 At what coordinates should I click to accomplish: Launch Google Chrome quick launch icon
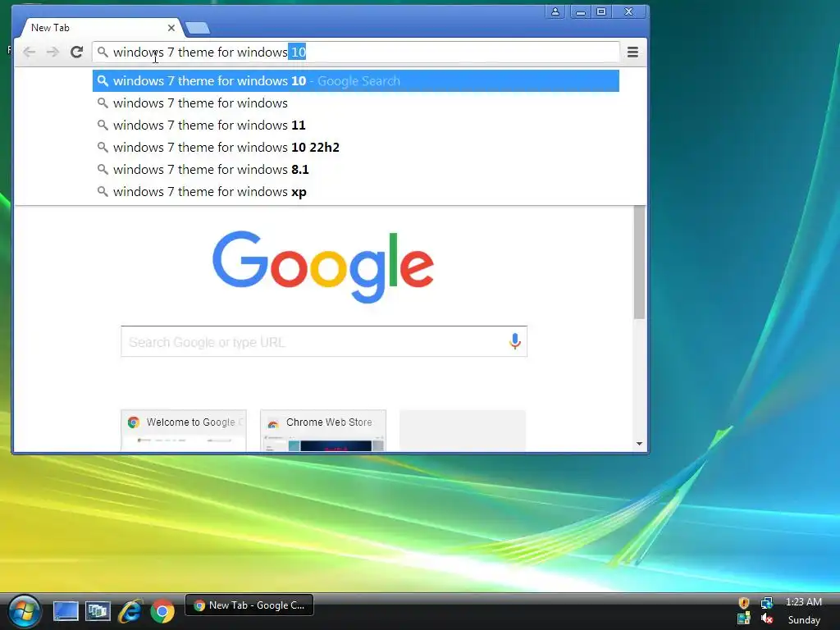162,611
